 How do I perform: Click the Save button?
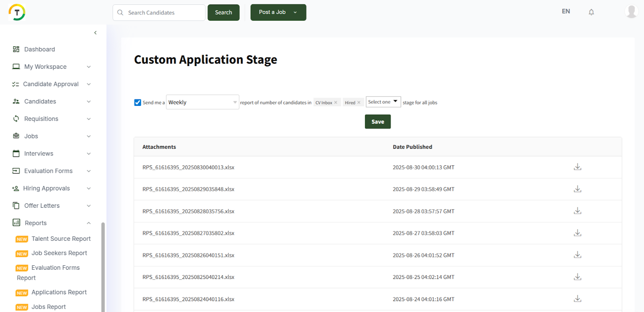pos(378,122)
